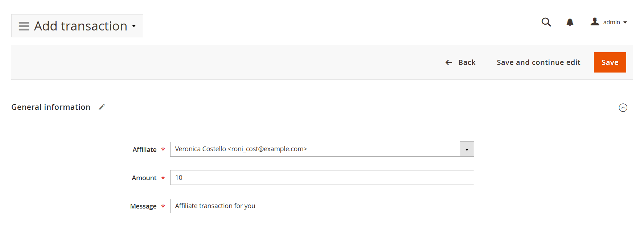Image resolution: width=644 pixels, height=227 pixels.
Task: Click the admin avatar silhouette icon
Action: tap(594, 22)
